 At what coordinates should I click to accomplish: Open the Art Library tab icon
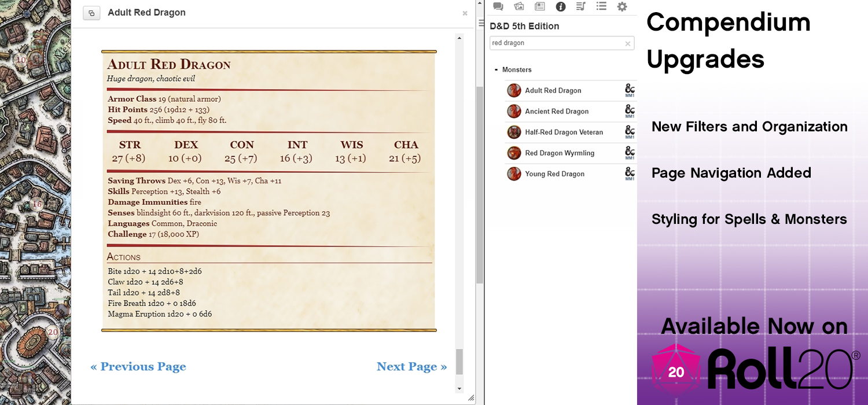coord(518,6)
